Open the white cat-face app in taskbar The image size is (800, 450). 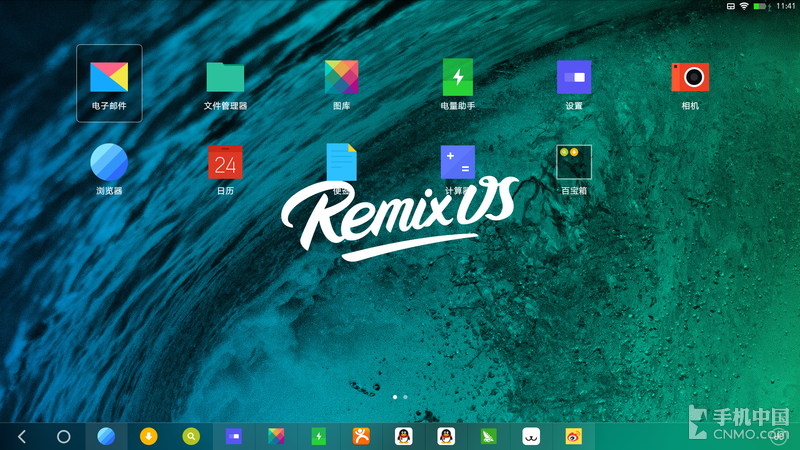click(x=531, y=437)
